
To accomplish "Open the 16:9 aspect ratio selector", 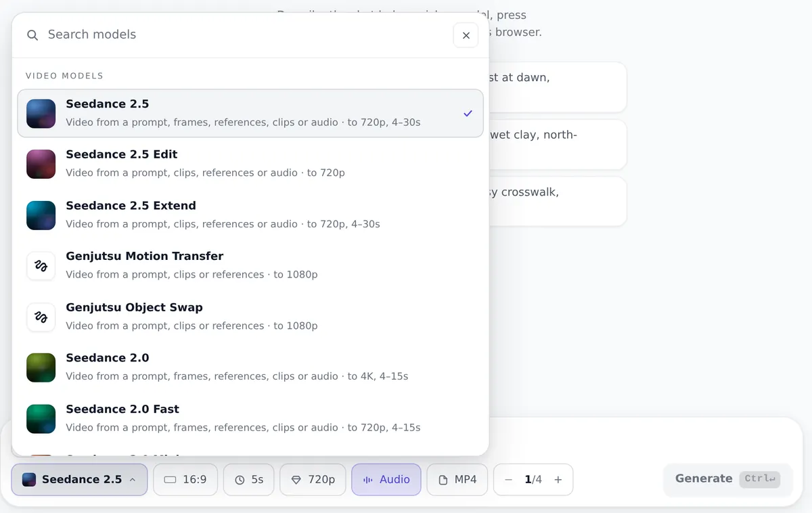I will [x=185, y=479].
